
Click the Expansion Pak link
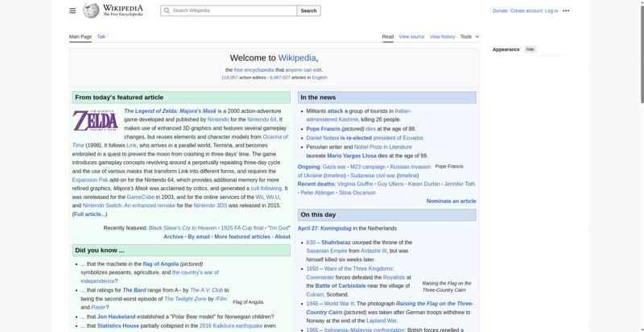click(x=90, y=180)
